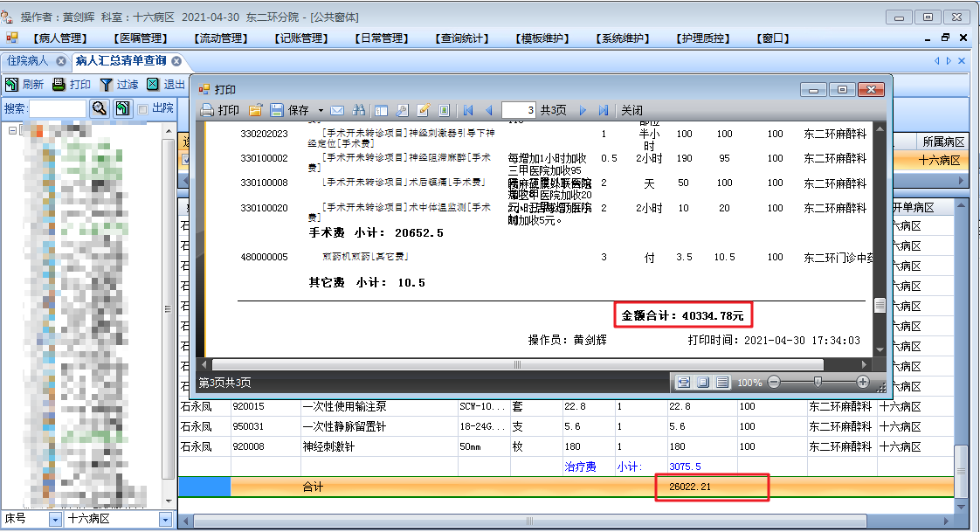
Task: Toggle the 出院 checkbox
Action: click(142, 109)
